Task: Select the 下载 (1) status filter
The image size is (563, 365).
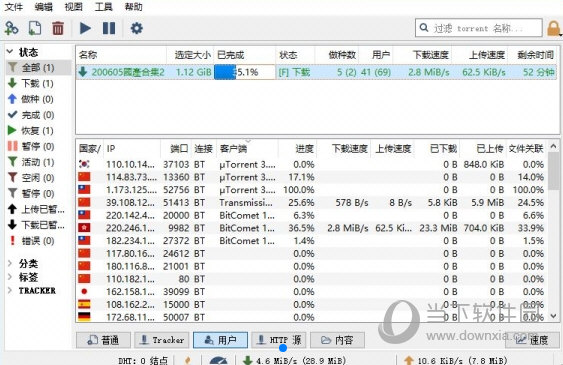Action: 39,83
